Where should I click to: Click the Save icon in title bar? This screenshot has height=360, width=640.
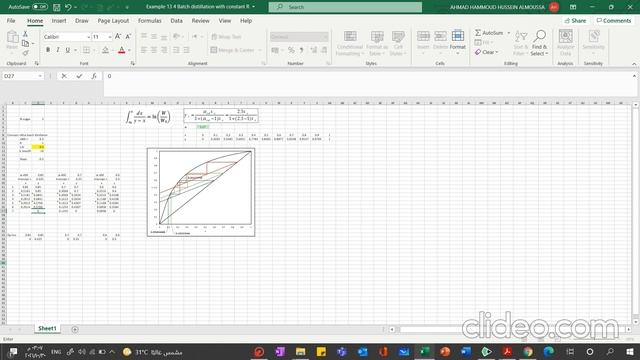click(x=57, y=7)
